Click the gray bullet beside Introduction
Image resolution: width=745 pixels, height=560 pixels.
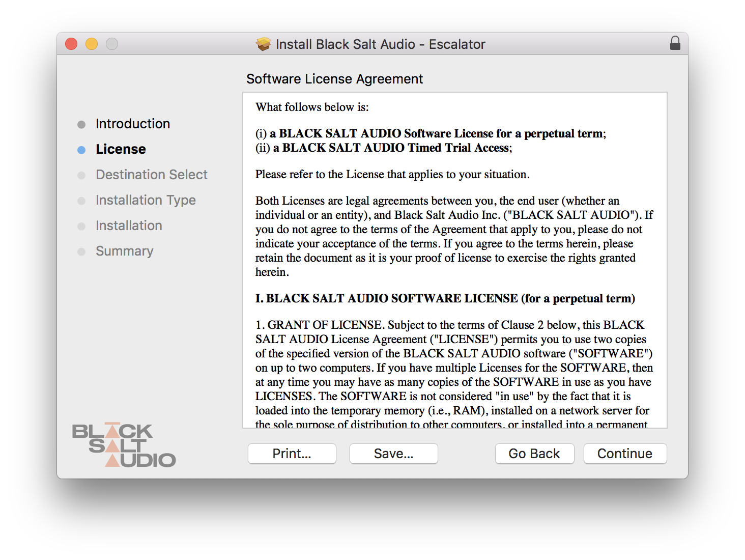click(81, 124)
